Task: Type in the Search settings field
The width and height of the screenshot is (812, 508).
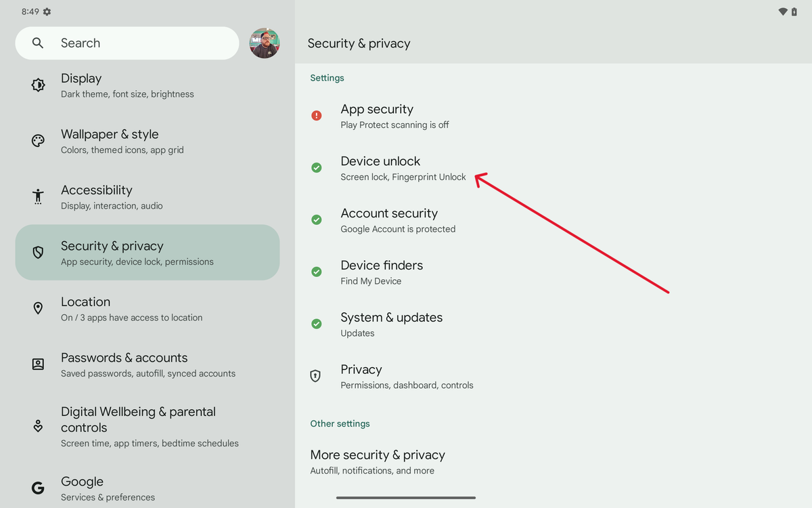Action: [135, 43]
